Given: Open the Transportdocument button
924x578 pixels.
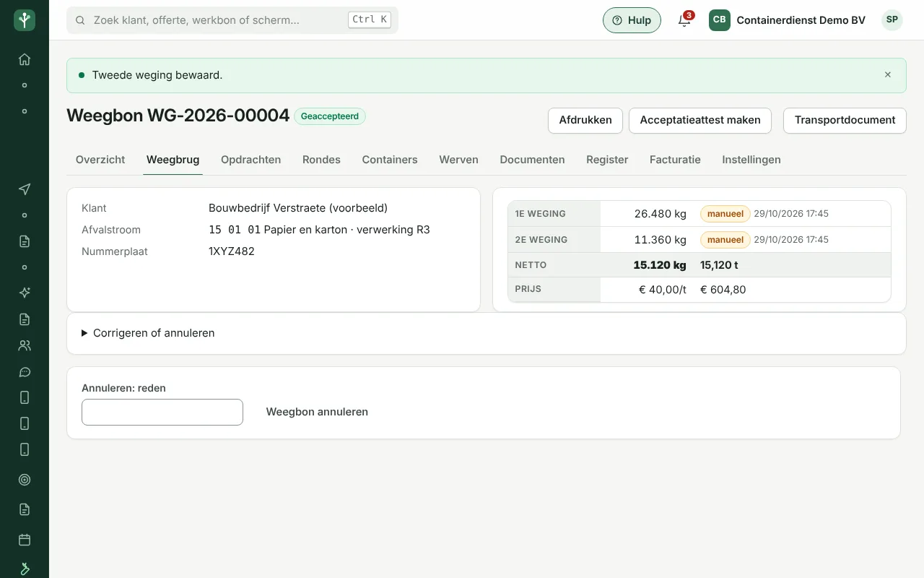Looking at the screenshot, I should 845,121.
